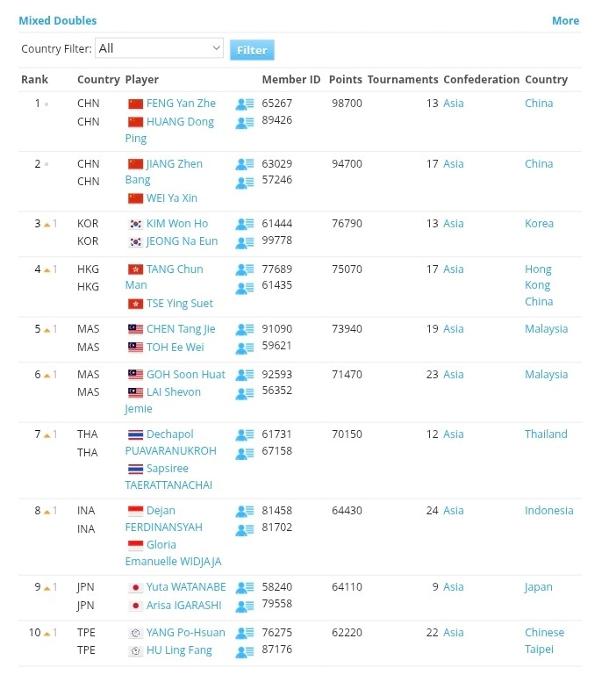616x689 pixels.
Task: Open JEONG Na Eun player page
Action: click(182, 241)
